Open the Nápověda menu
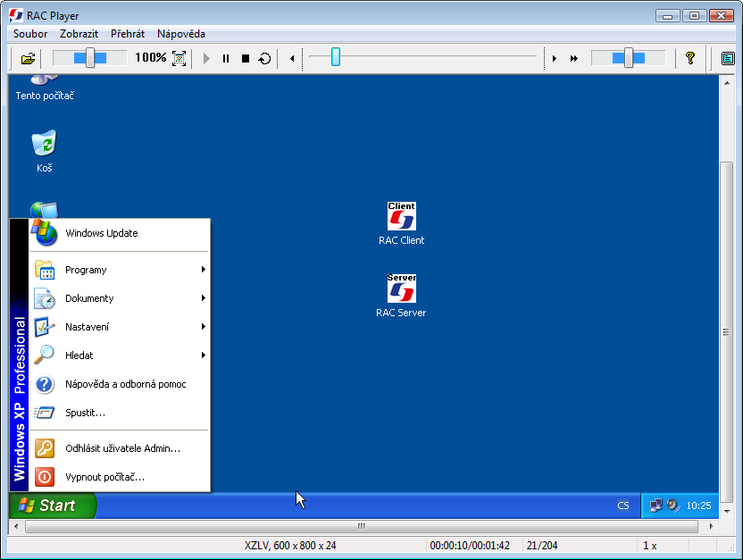743x560 pixels. pyautogui.click(x=181, y=34)
